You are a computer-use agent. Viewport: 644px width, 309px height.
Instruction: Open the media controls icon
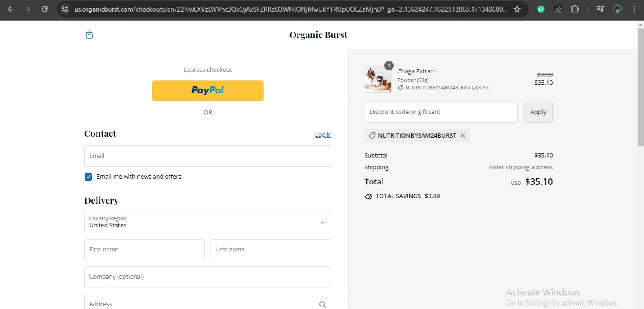coord(601,9)
